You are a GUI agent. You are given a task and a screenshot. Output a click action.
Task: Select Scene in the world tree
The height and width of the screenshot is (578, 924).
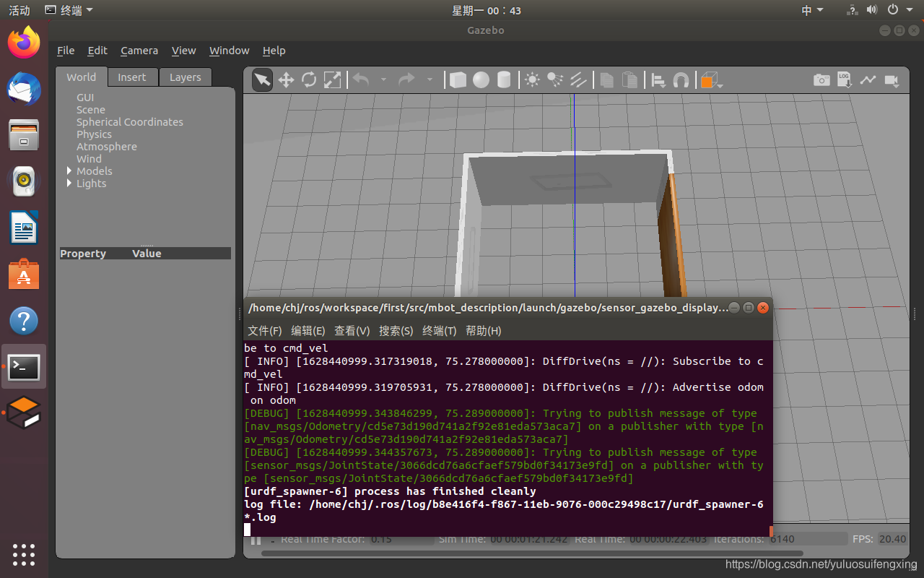91,110
